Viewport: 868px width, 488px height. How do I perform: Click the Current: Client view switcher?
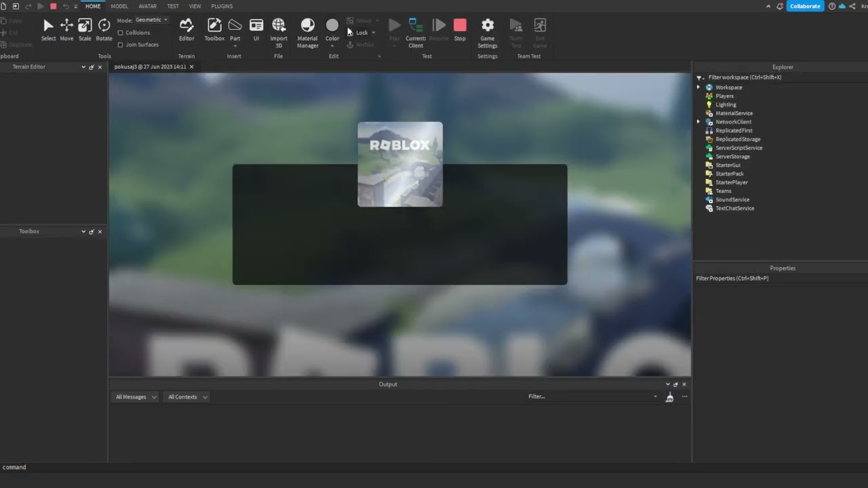[416, 33]
